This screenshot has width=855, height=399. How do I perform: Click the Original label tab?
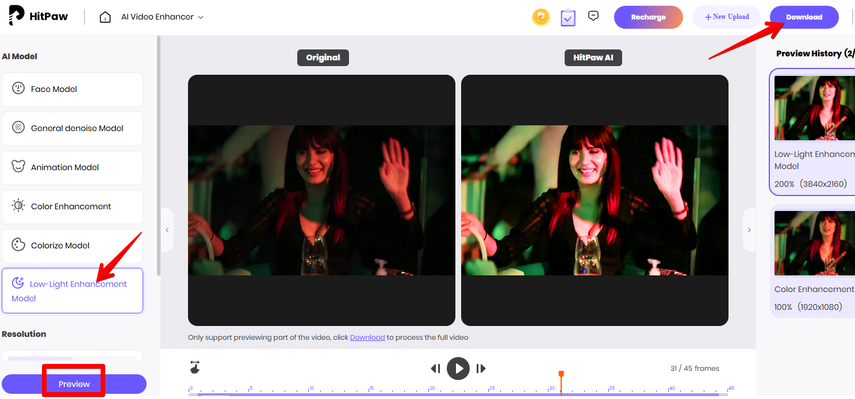[x=323, y=58]
